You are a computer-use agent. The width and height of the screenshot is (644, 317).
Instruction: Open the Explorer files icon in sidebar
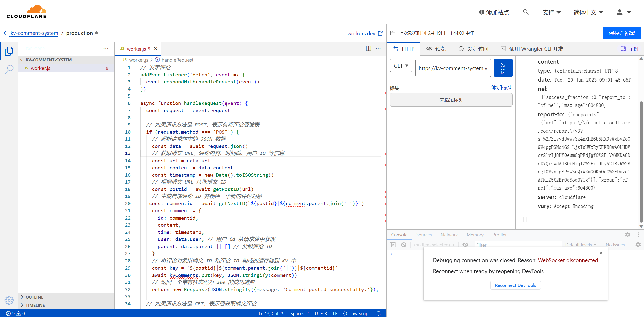[x=9, y=51]
